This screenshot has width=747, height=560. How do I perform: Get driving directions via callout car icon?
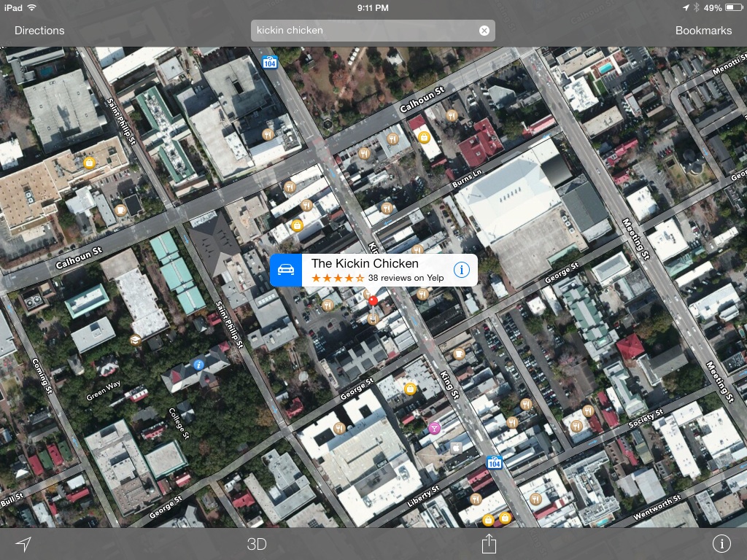pos(286,270)
